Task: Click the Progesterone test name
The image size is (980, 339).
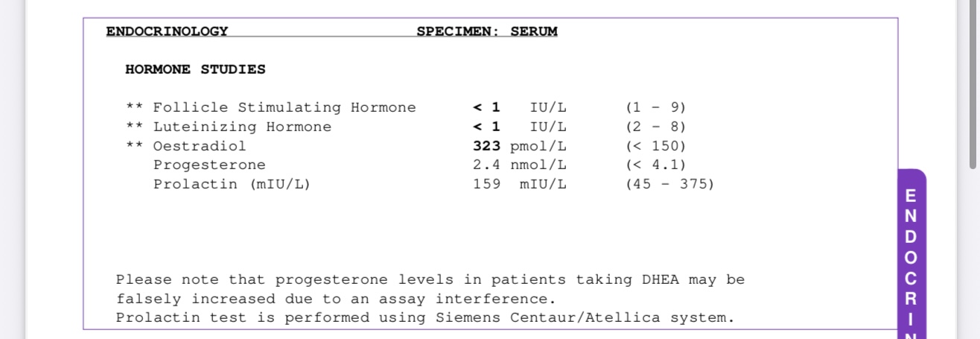Action: [x=209, y=165]
